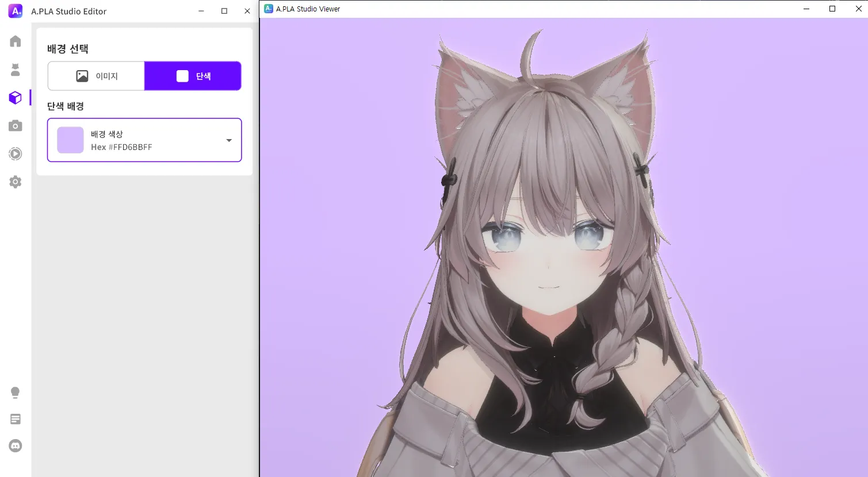Switch to the 이미지 background tab
Screen dimensions: 868x477
tap(96, 76)
